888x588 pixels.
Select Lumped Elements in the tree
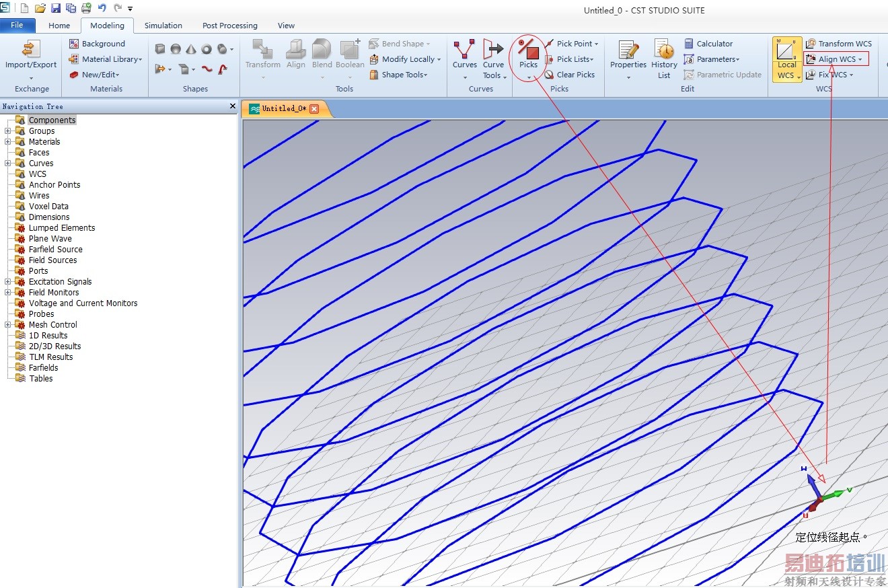click(x=62, y=228)
